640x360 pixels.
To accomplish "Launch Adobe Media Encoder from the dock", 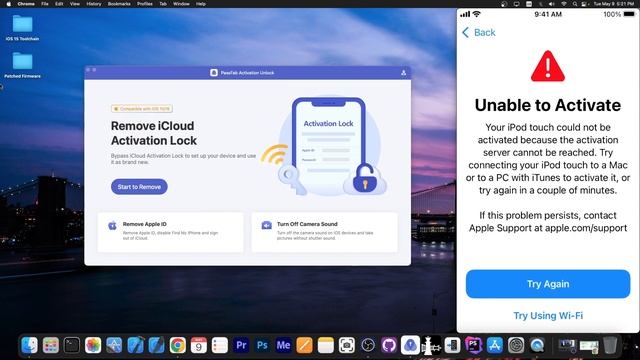I will pos(283,345).
